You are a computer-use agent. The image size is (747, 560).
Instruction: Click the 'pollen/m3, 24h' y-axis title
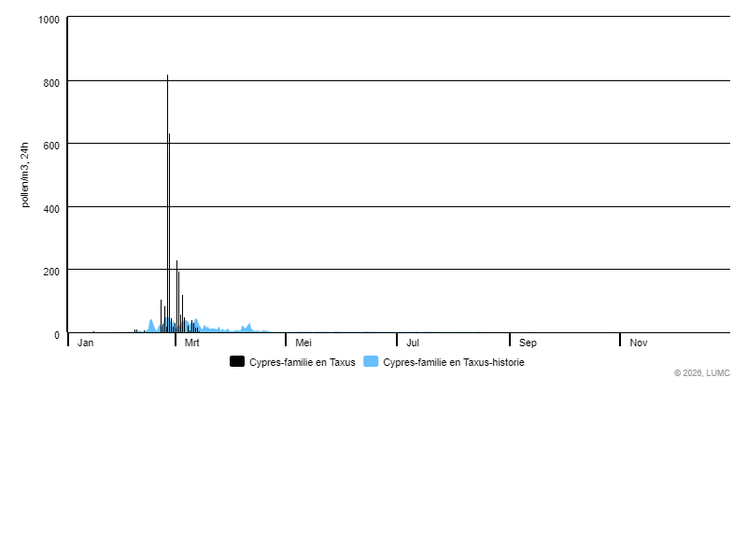click(25, 175)
